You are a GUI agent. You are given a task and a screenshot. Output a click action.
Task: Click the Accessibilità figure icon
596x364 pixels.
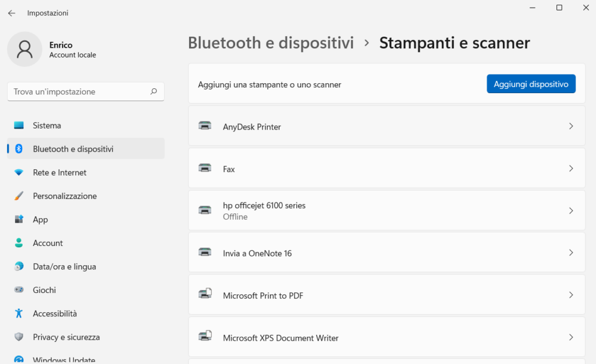(x=19, y=313)
